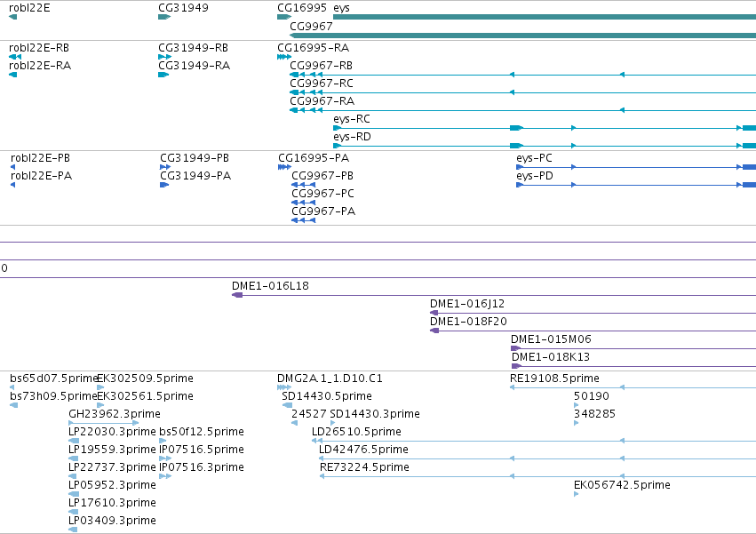Image resolution: width=756 pixels, height=534 pixels.
Task: Select EST bs65d07.5prime label
Action: pyautogui.click(x=53, y=379)
